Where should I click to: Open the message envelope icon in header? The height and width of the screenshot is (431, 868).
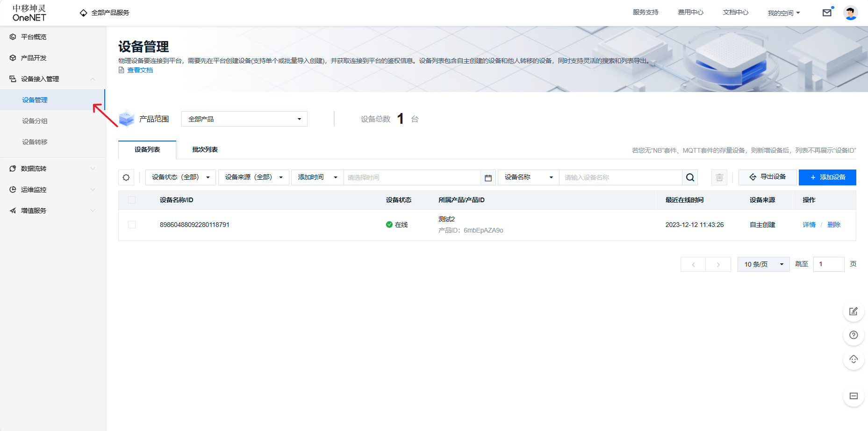[x=827, y=13]
